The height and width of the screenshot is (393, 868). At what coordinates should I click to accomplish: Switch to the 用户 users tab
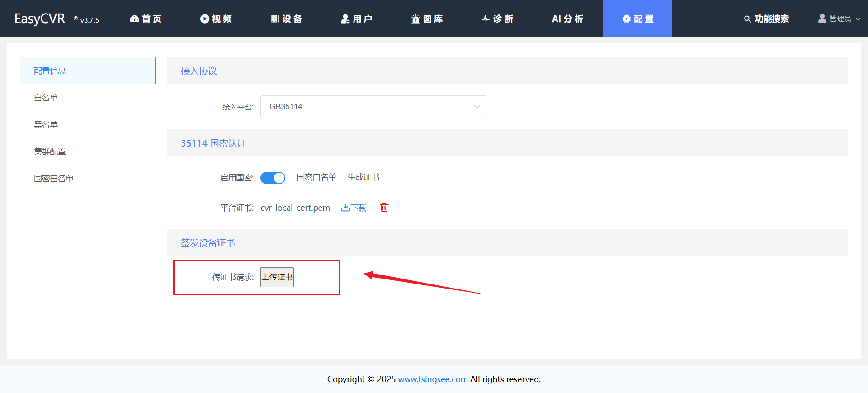pyautogui.click(x=357, y=19)
